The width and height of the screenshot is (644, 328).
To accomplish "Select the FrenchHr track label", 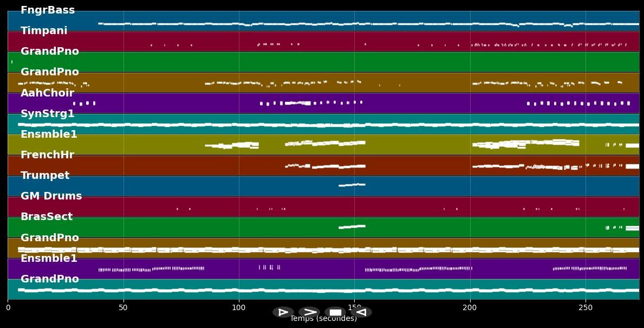I will 47,155.
